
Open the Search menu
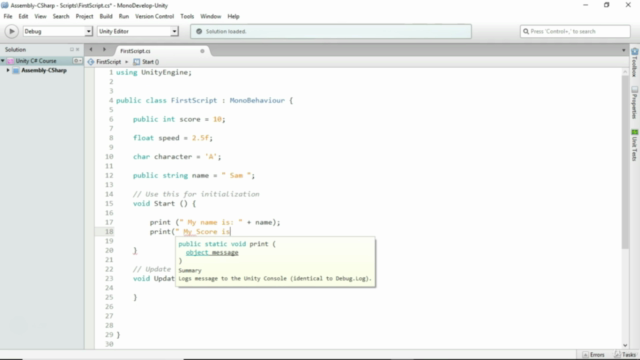point(61,16)
